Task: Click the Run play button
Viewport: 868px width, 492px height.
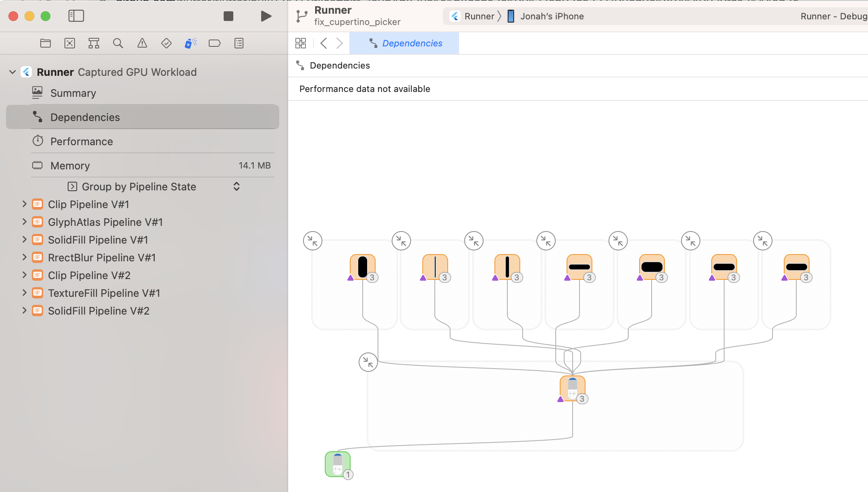Action: pyautogui.click(x=266, y=16)
